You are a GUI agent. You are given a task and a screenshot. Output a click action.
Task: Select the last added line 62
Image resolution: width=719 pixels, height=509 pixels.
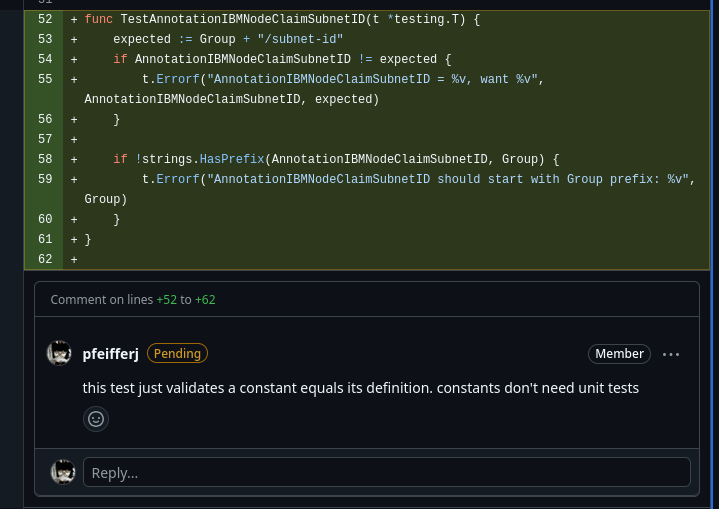tap(45, 260)
